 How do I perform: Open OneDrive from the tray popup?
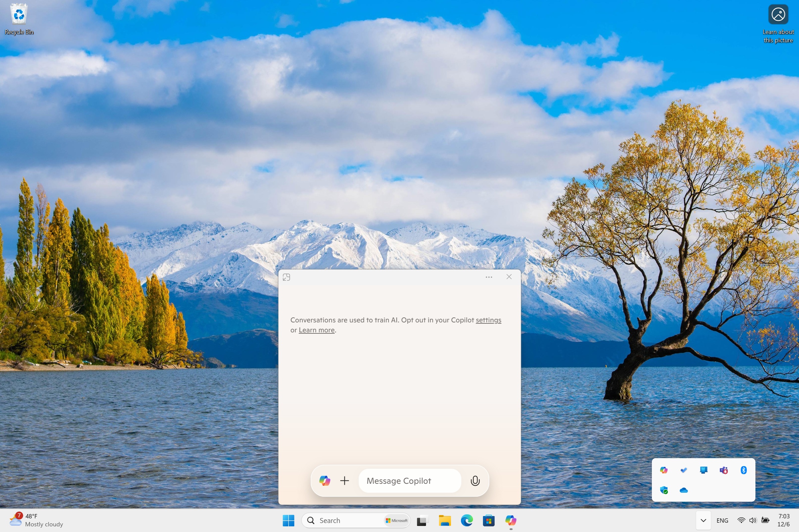tap(683, 490)
